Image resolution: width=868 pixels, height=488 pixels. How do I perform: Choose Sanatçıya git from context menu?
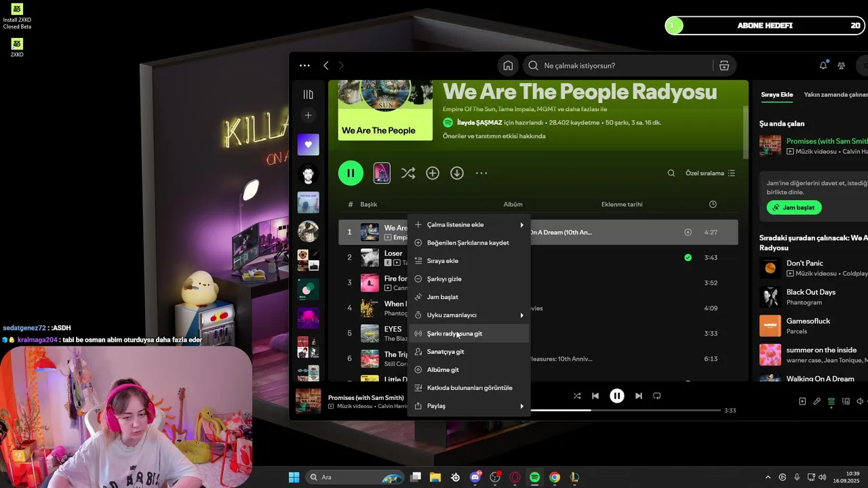[x=469, y=352]
